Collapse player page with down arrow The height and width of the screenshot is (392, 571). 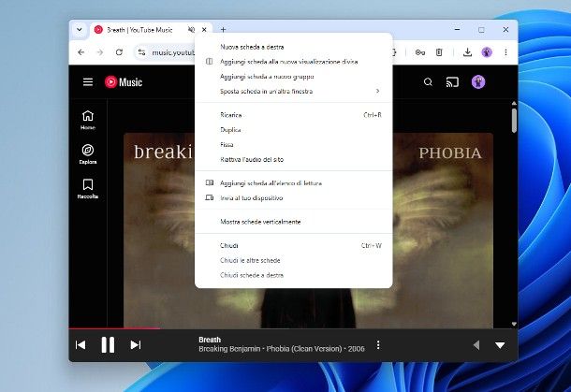click(x=500, y=345)
